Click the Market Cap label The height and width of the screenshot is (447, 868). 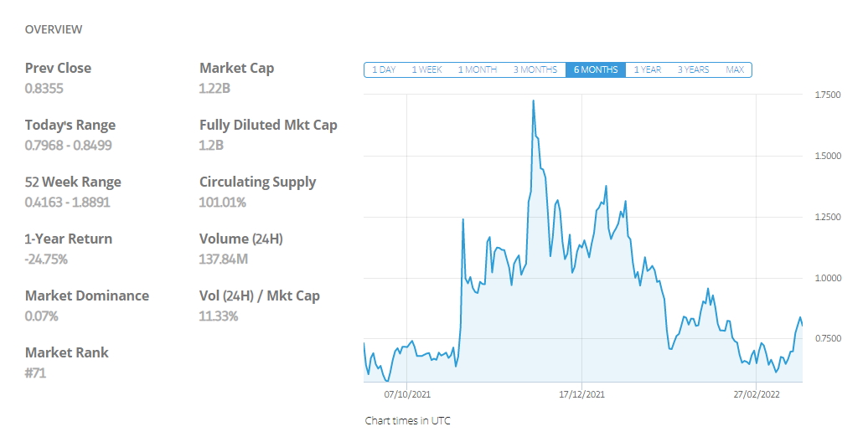(237, 69)
